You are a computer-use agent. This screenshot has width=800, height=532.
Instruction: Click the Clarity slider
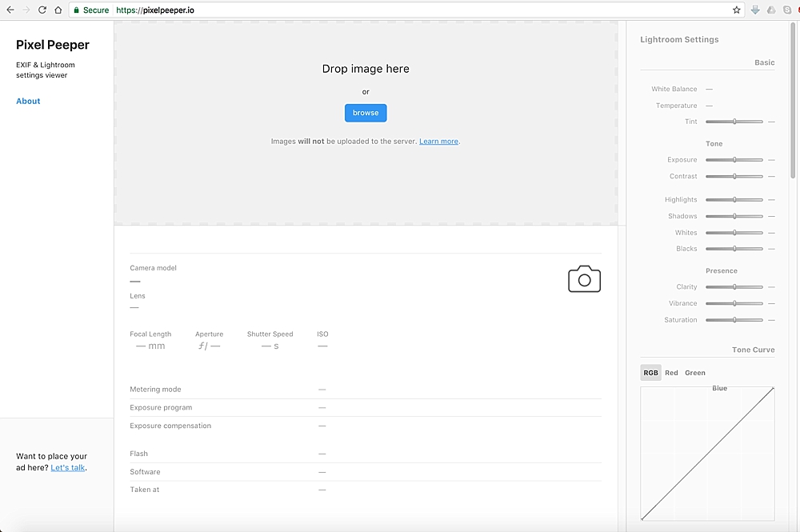click(734, 286)
